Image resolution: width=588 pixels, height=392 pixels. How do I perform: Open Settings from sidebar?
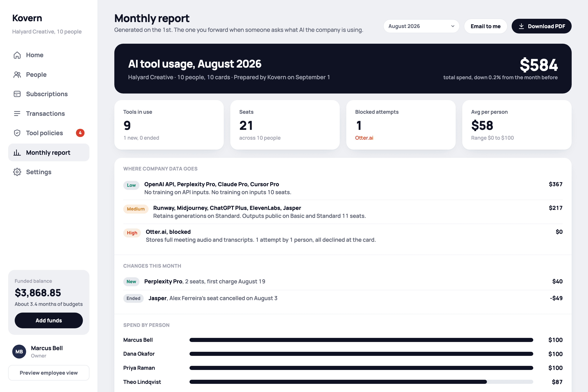click(49, 172)
